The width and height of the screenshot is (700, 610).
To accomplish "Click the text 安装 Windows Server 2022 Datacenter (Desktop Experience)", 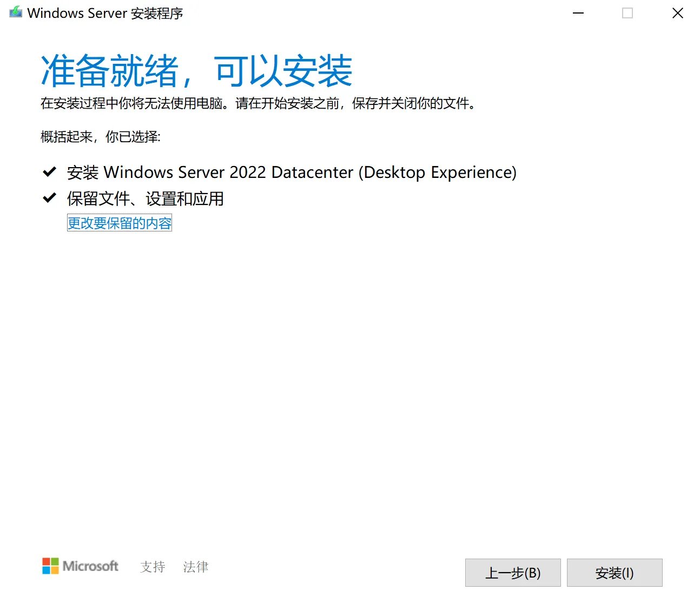I will pos(292,173).
